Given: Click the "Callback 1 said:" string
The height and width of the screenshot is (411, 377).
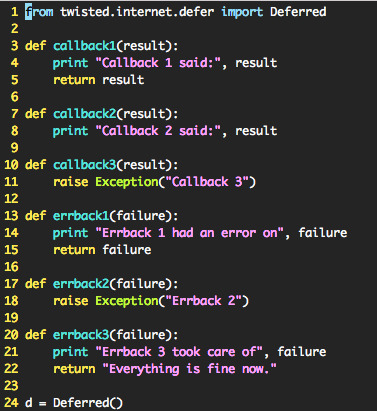Looking at the screenshot, I should [158, 63].
